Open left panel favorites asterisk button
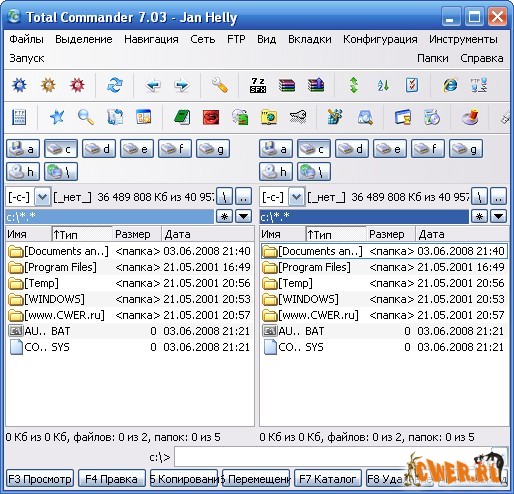514x494 pixels. tap(224, 217)
